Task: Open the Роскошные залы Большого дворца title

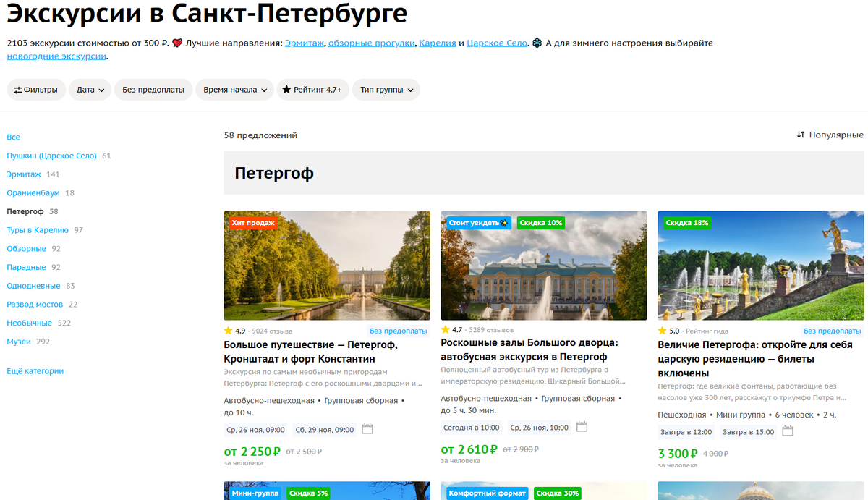Action: 529,349
